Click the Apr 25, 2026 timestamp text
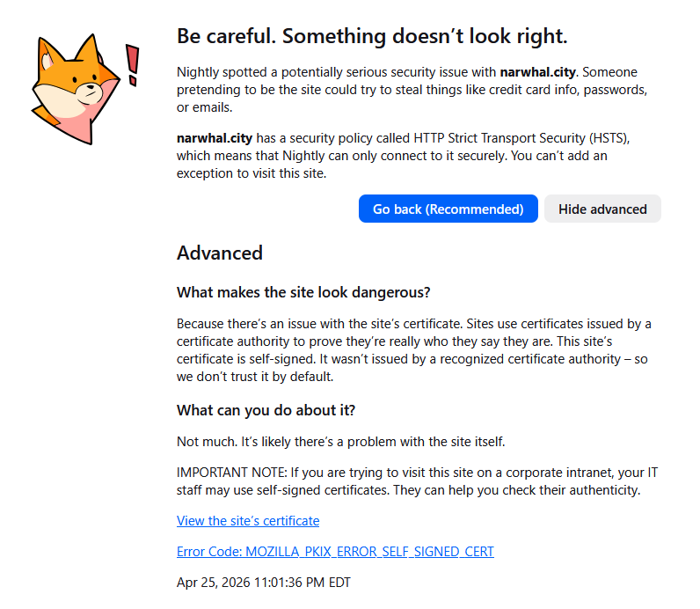 coord(264,583)
